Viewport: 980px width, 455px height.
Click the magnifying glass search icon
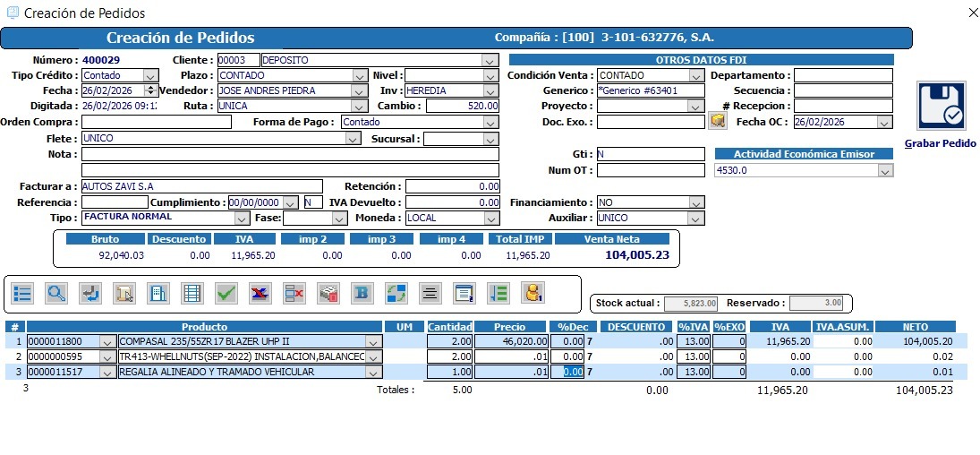point(56,293)
